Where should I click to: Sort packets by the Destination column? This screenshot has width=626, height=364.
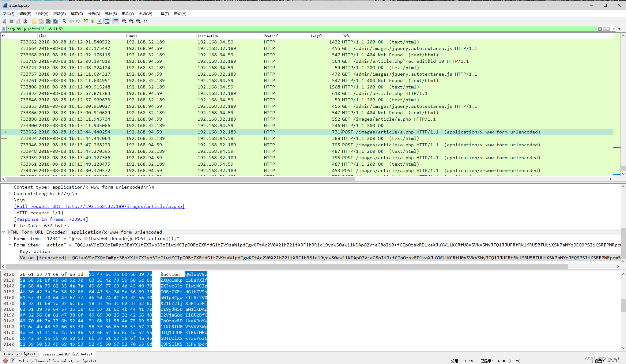(x=230, y=36)
